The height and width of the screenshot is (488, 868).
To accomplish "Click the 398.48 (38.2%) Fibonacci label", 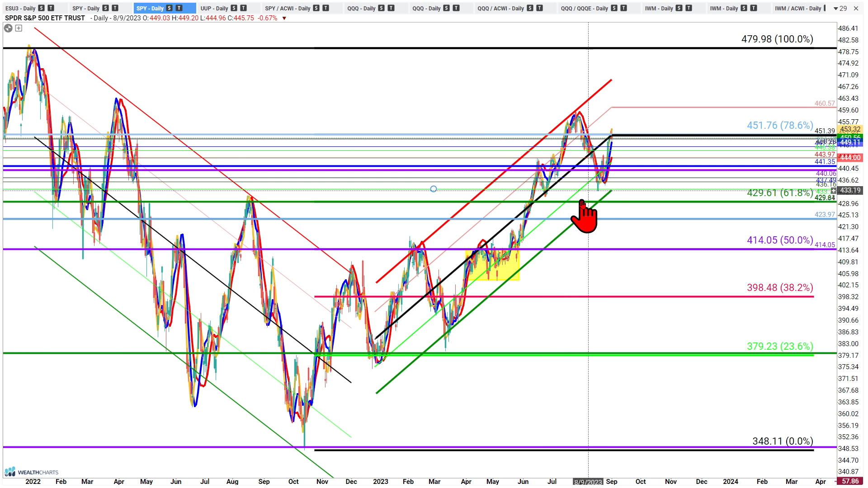I will [x=780, y=288].
